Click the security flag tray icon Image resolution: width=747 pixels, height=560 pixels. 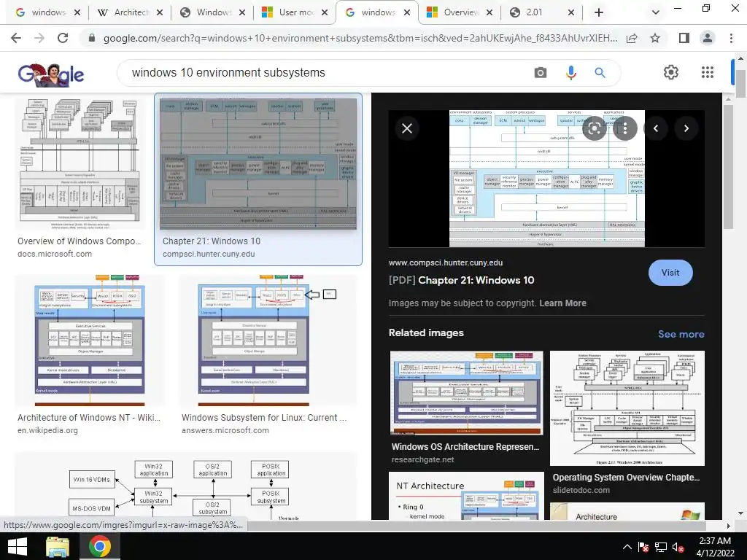[x=643, y=547]
